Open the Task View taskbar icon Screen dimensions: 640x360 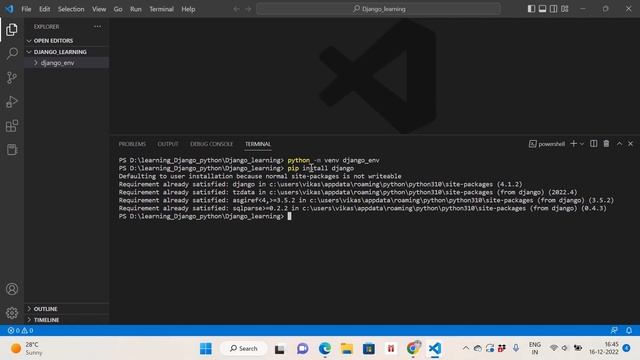(x=280, y=349)
